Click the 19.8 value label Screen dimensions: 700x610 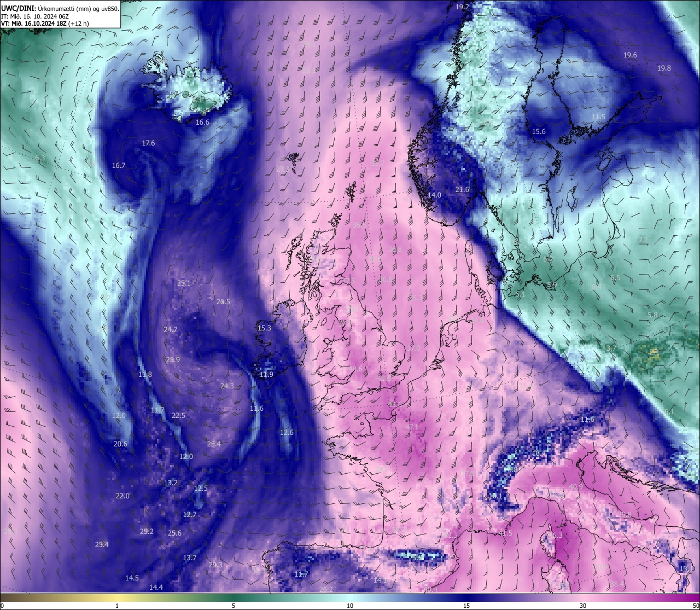coord(664,68)
